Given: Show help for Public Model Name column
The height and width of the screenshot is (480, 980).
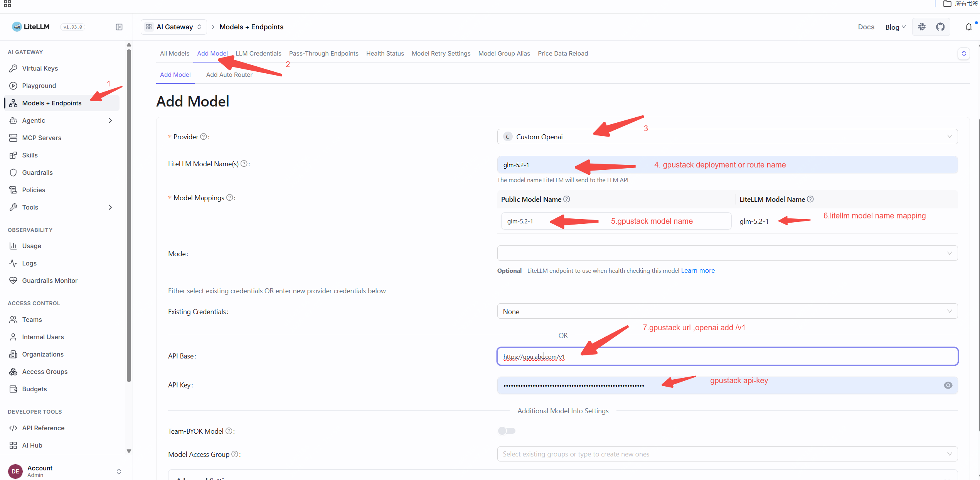Looking at the screenshot, I should [x=567, y=199].
